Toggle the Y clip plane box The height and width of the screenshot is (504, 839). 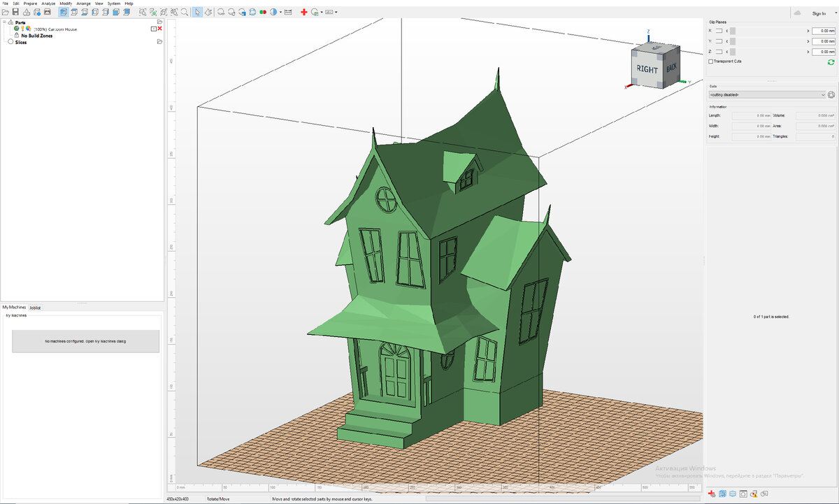[720, 41]
